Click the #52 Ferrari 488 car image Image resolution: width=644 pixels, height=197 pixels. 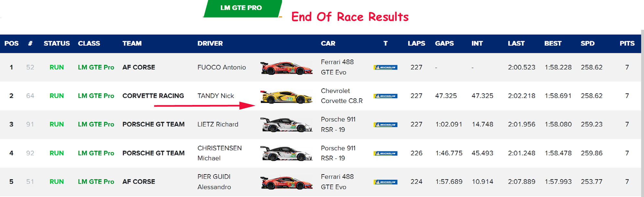point(287,68)
